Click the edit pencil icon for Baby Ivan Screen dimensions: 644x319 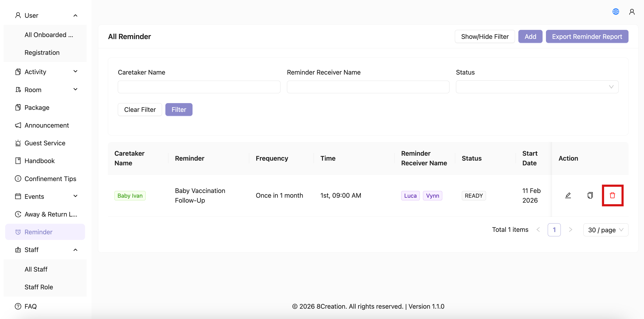pos(568,195)
